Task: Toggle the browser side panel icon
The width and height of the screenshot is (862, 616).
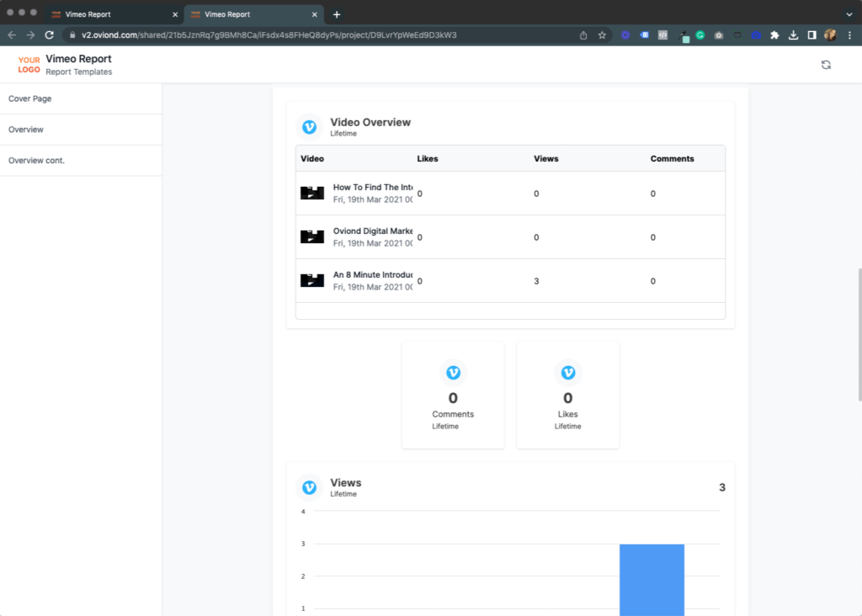Action: tap(812, 35)
